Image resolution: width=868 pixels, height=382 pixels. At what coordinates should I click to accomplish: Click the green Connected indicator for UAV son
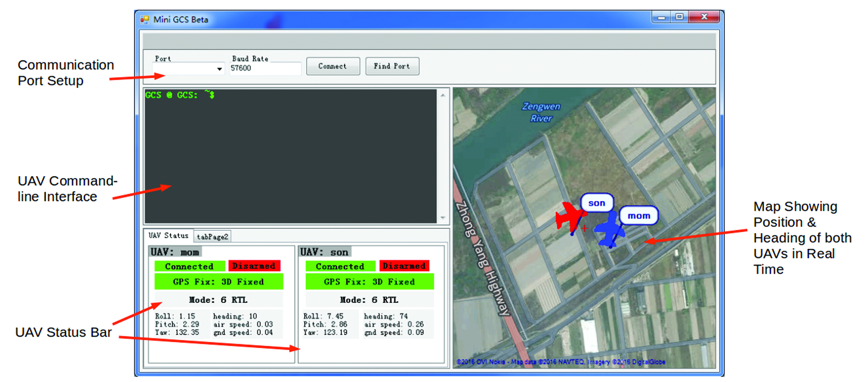point(340,266)
